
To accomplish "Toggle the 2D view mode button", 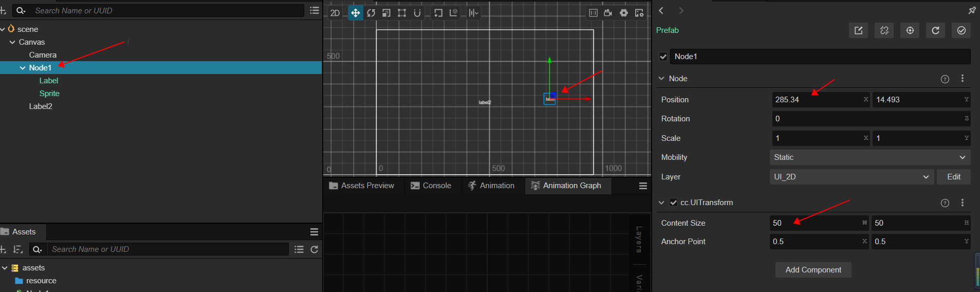I will coord(335,13).
